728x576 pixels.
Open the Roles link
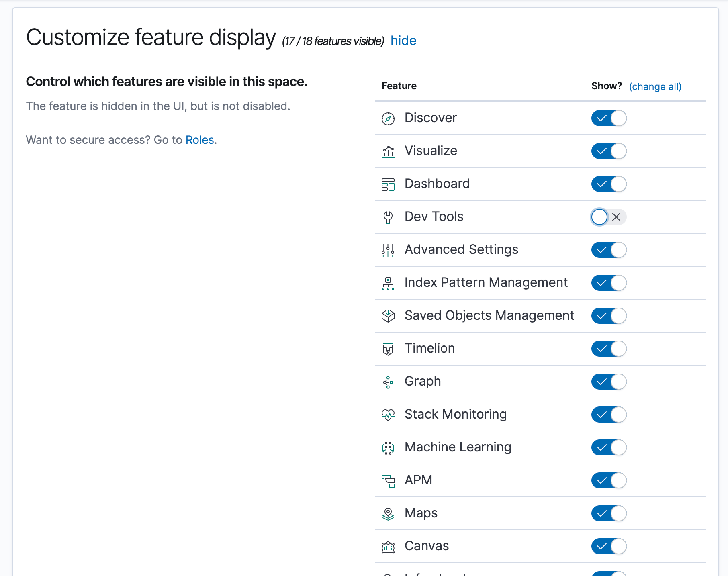click(200, 140)
